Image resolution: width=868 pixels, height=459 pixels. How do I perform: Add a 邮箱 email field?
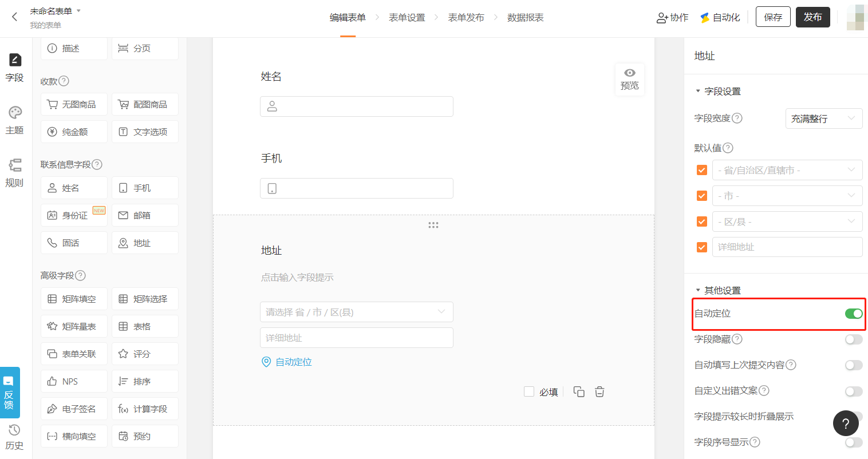145,215
